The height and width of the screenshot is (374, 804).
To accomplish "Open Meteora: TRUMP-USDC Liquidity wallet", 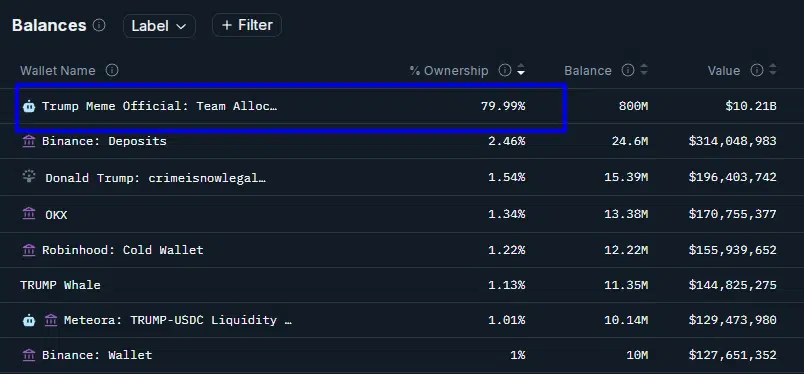I will (178, 320).
